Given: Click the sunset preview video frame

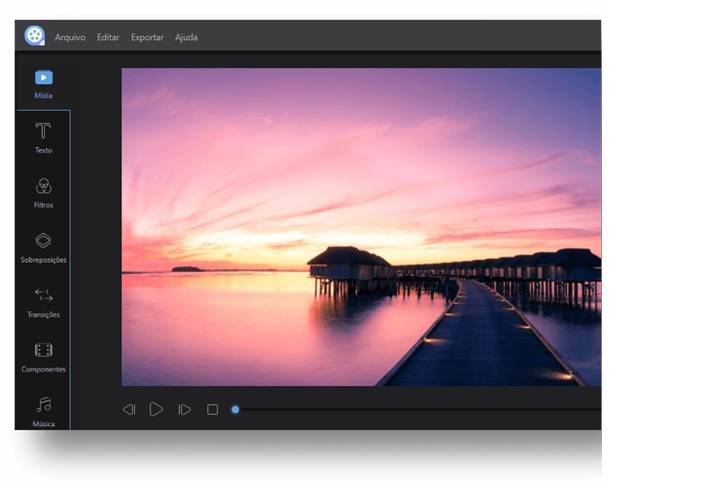Looking at the screenshot, I should [x=361, y=227].
